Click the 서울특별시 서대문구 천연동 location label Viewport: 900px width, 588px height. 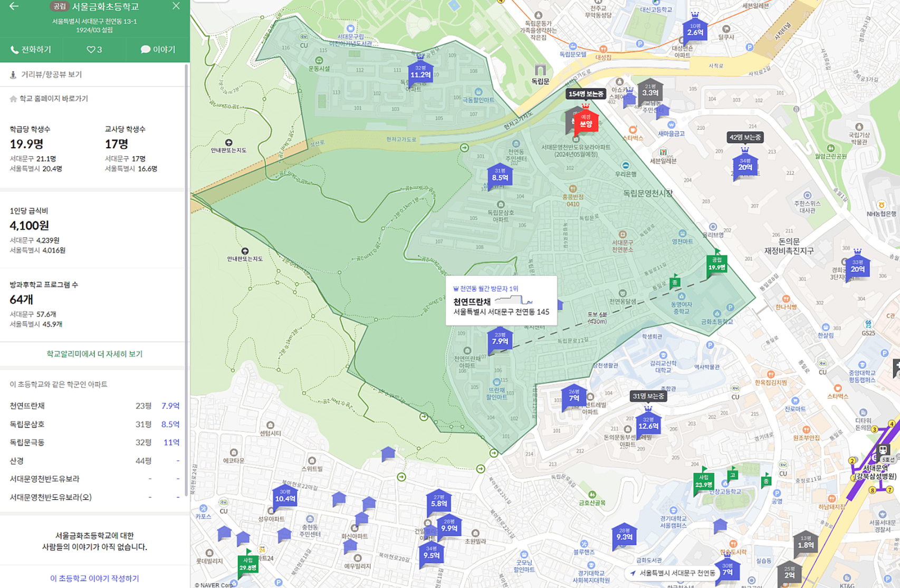pyautogui.click(x=672, y=573)
